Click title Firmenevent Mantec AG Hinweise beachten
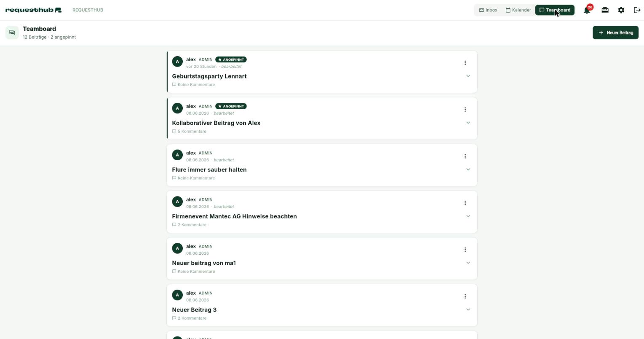 234,216
